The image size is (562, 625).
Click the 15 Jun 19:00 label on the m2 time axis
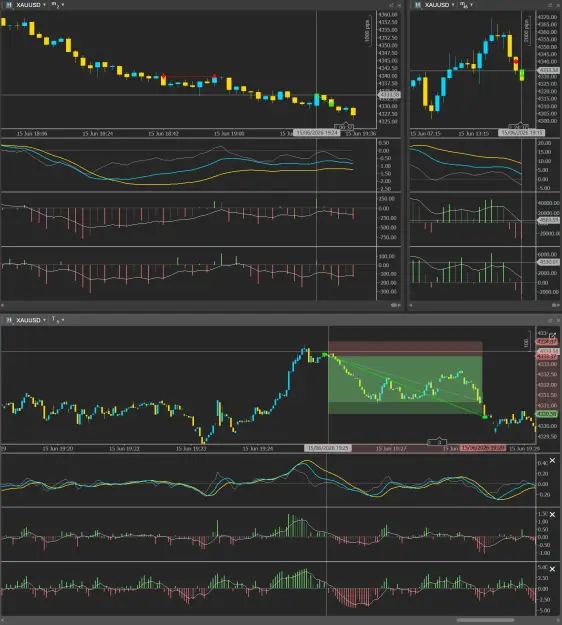[x=229, y=134]
